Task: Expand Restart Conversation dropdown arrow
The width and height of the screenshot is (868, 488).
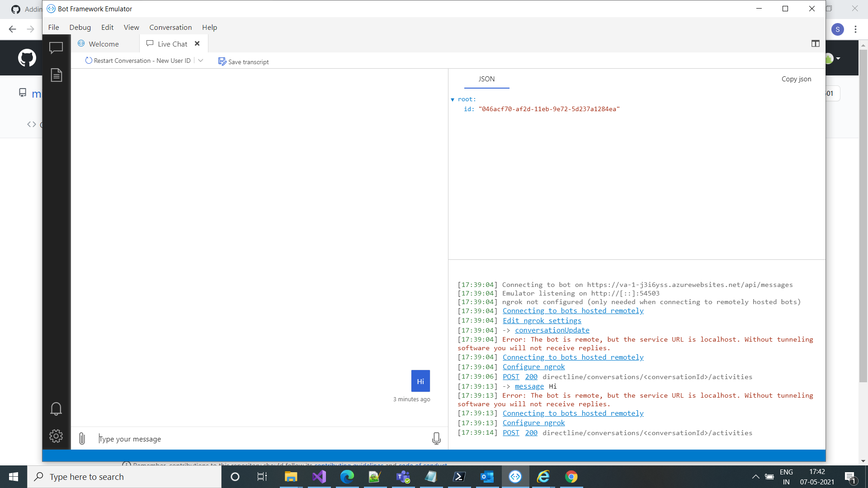Action: click(x=201, y=61)
